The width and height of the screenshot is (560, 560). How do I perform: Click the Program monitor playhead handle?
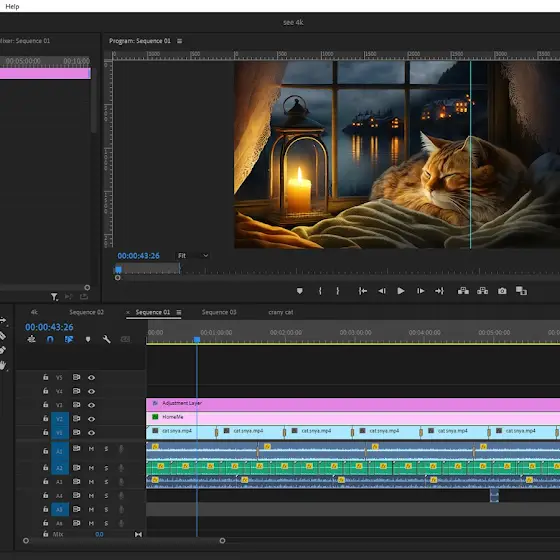tap(119, 270)
